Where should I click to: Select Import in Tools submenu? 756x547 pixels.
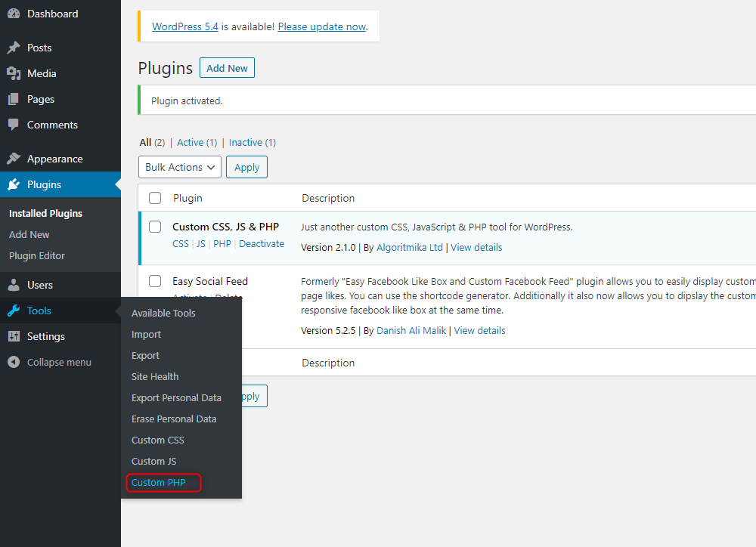(x=146, y=334)
